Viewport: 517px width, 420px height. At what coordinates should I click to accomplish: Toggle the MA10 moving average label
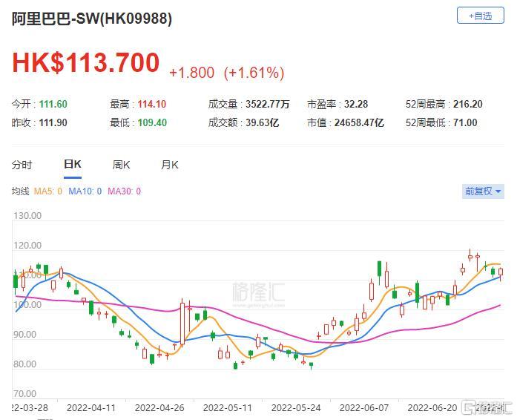click(x=85, y=191)
